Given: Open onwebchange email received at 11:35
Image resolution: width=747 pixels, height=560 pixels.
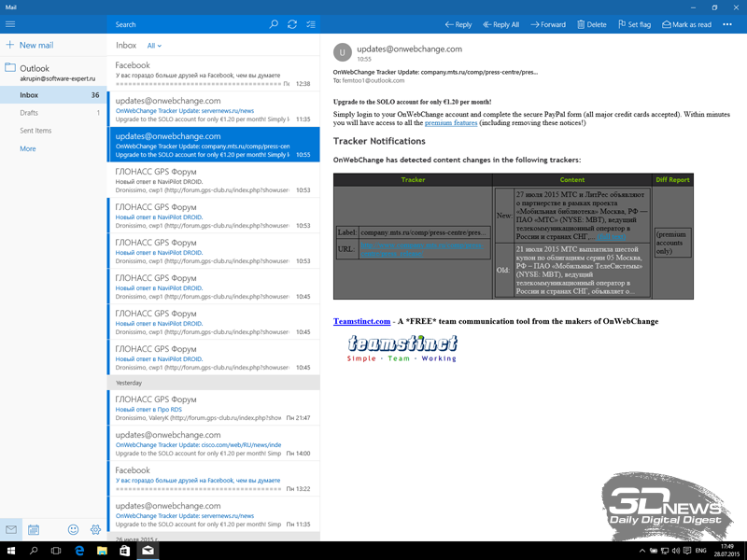Looking at the screenshot, I should (x=214, y=109).
